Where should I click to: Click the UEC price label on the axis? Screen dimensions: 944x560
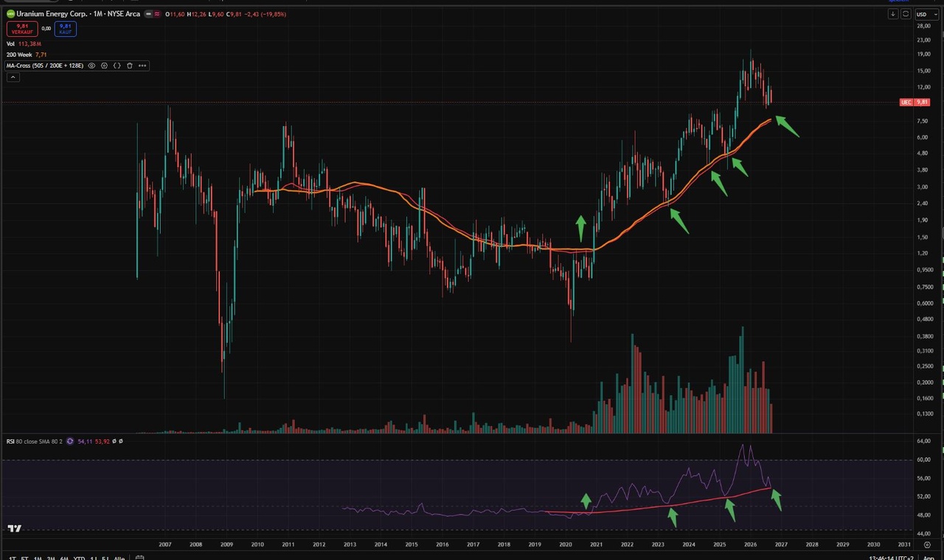[x=914, y=102]
